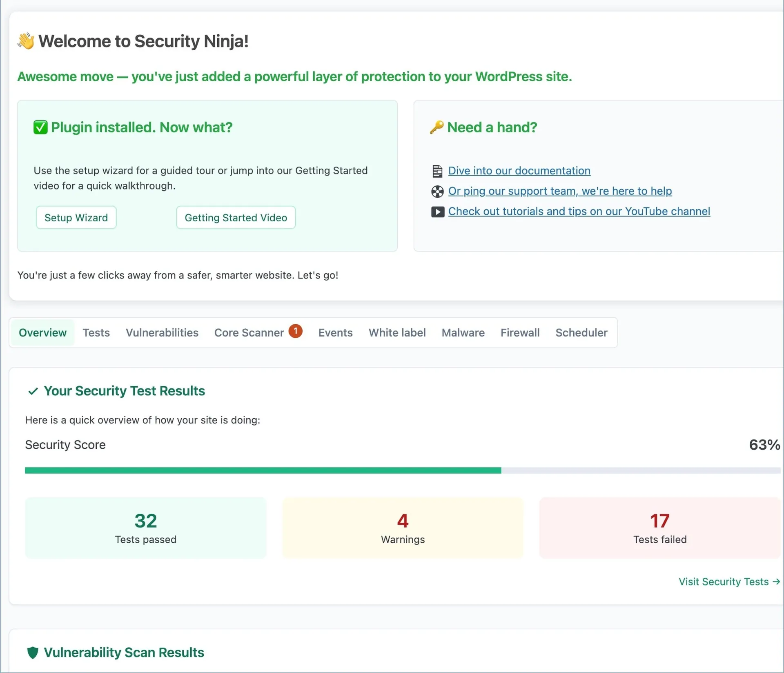784x673 pixels.
Task: Click the 17 Tests failed card
Action: click(659, 528)
